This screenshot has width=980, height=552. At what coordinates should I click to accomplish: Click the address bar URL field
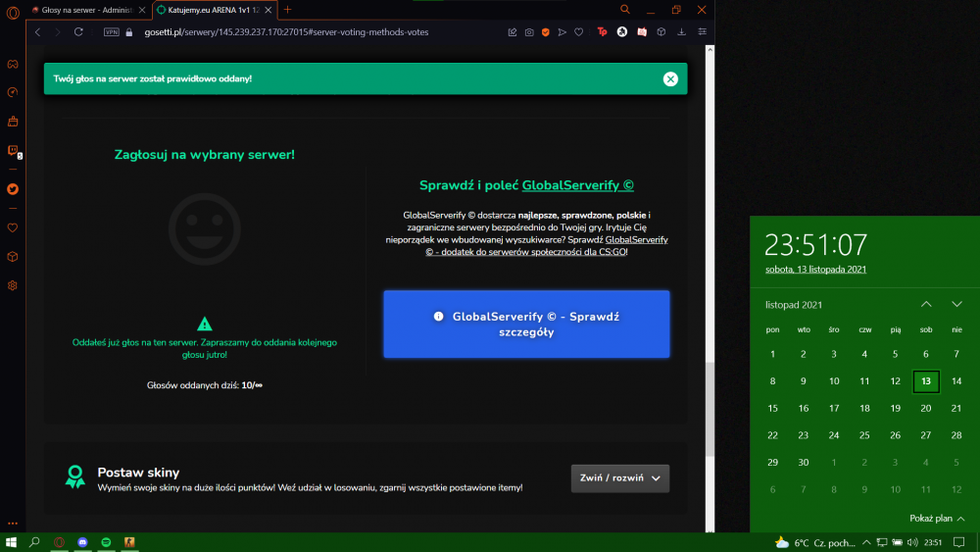tap(287, 32)
